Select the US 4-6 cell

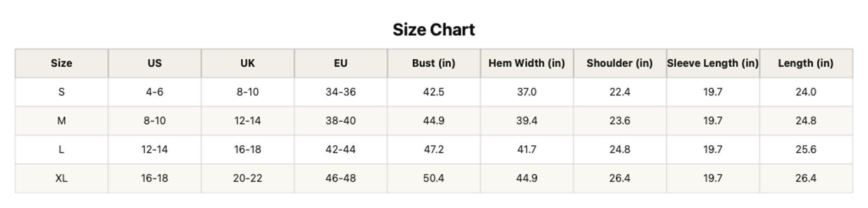coord(155,92)
